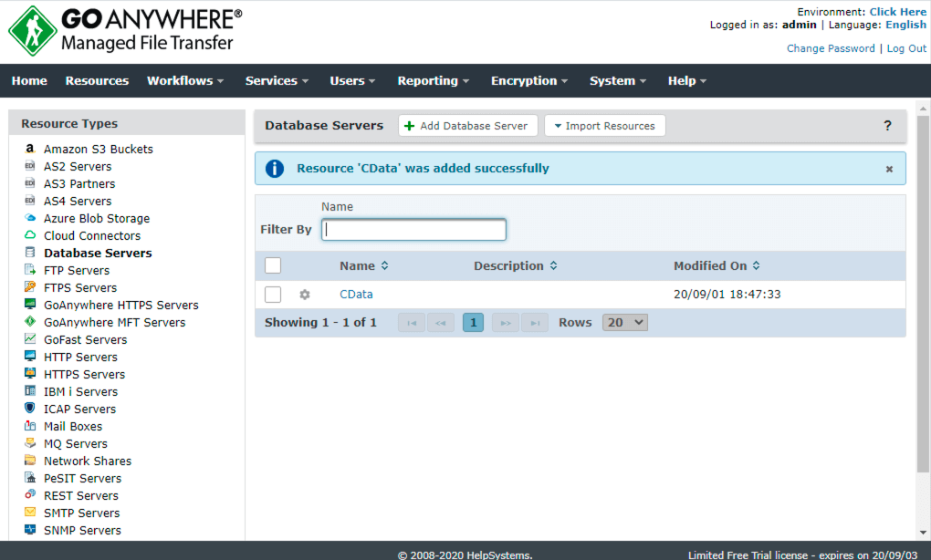Click the GoAnywhere HTTPS Servers icon

point(30,304)
